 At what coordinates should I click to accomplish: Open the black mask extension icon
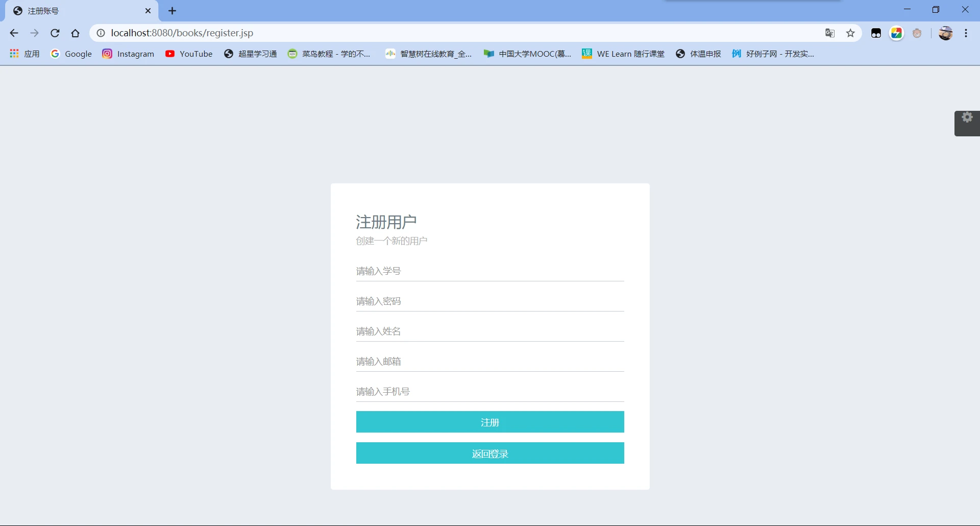tap(876, 33)
